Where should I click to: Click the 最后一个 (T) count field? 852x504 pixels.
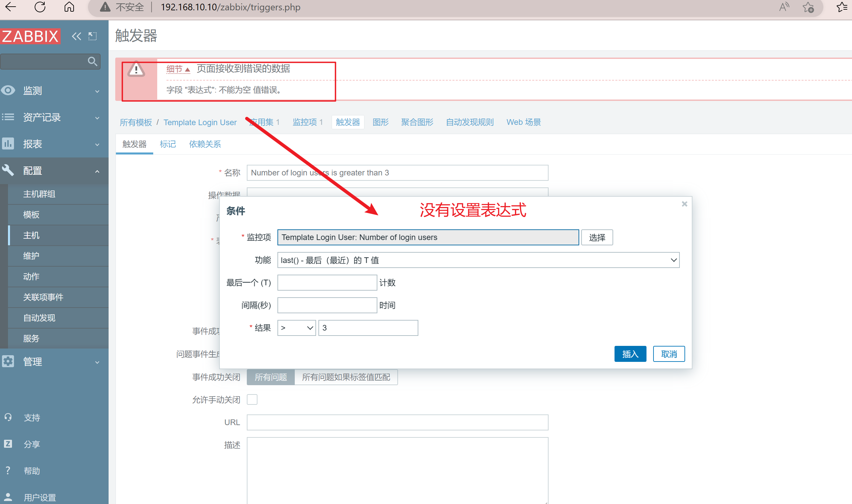pyautogui.click(x=327, y=283)
